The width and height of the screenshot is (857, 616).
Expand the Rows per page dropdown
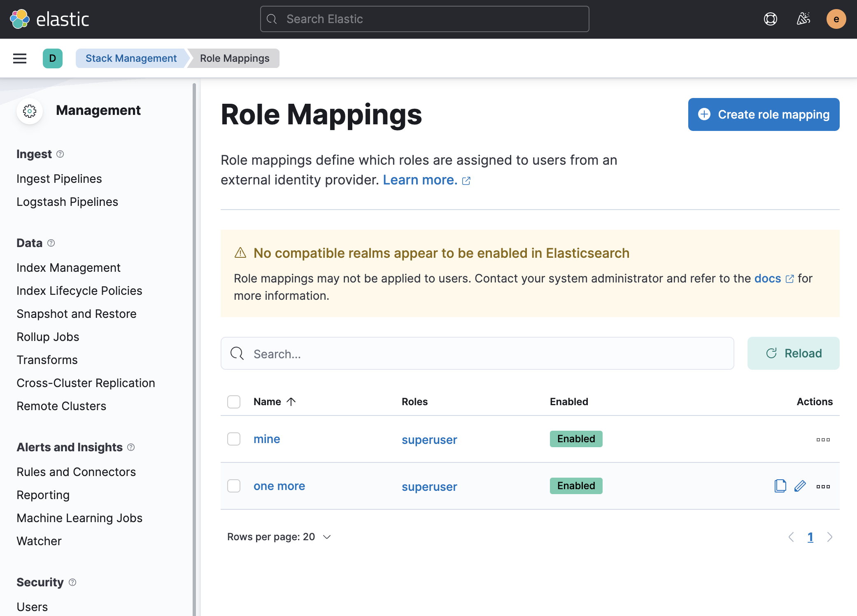pyautogui.click(x=279, y=537)
